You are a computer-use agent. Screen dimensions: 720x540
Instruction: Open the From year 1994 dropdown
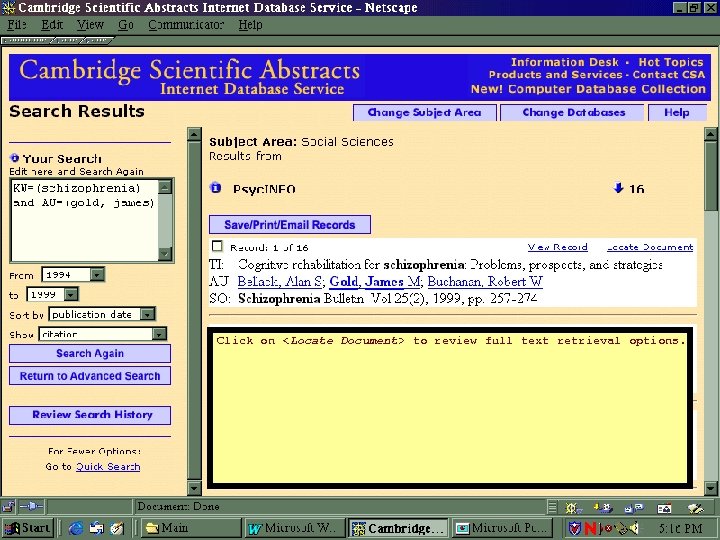(x=97, y=275)
